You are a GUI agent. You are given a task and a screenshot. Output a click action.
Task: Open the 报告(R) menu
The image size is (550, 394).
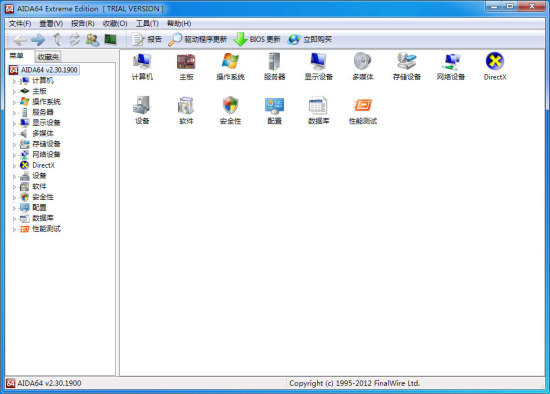83,24
